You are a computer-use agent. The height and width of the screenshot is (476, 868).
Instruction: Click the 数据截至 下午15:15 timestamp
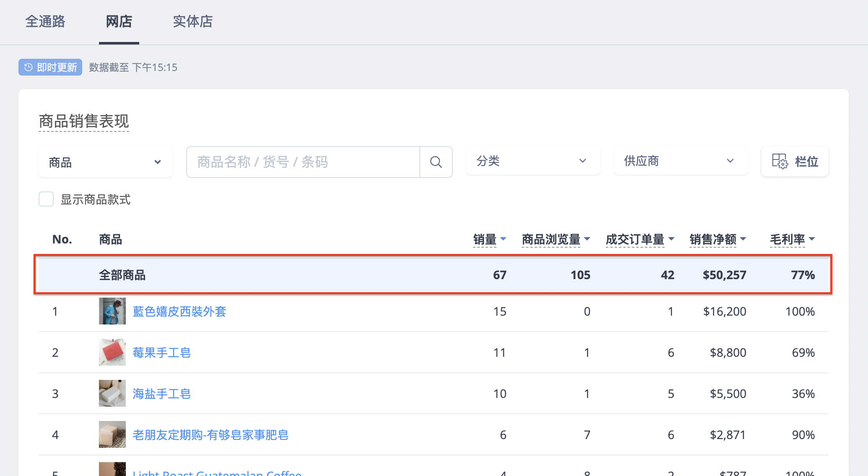tap(133, 67)
